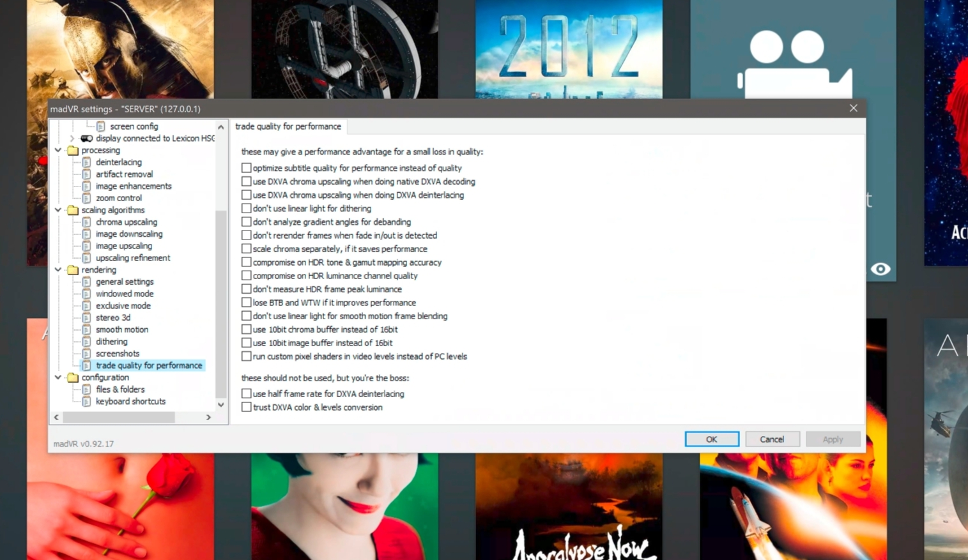Viewport: 968px width, 560px height.
Task: Enable don't use linear light for dithering
Action: click(246, 208)
